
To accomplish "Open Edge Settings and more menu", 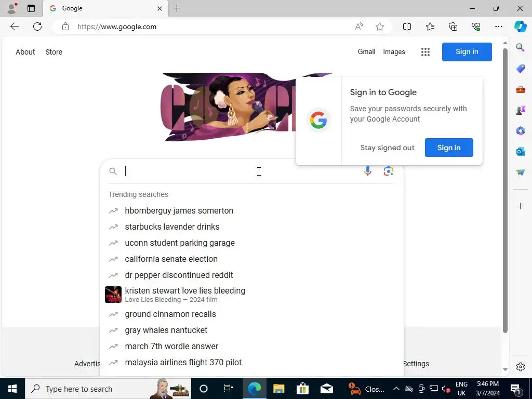I will [498, 26].
